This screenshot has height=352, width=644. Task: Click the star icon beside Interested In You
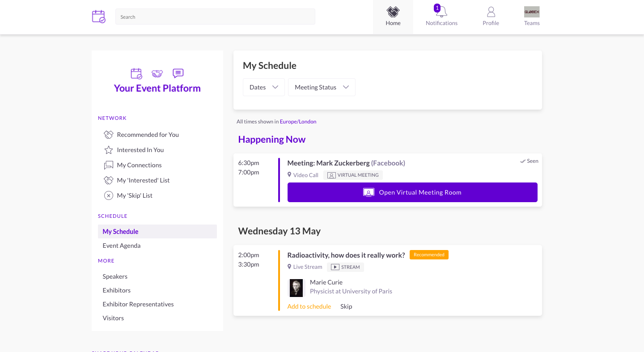click(x=108, y=150)
